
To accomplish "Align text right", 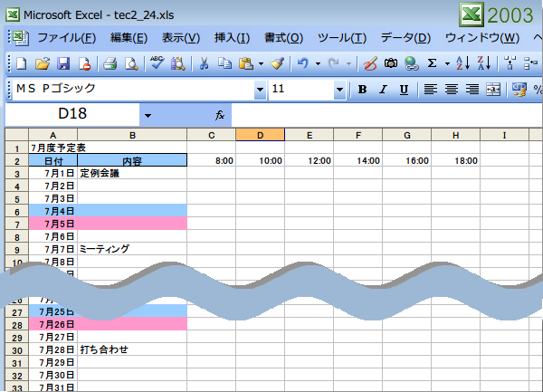I will tap(472, 90).
